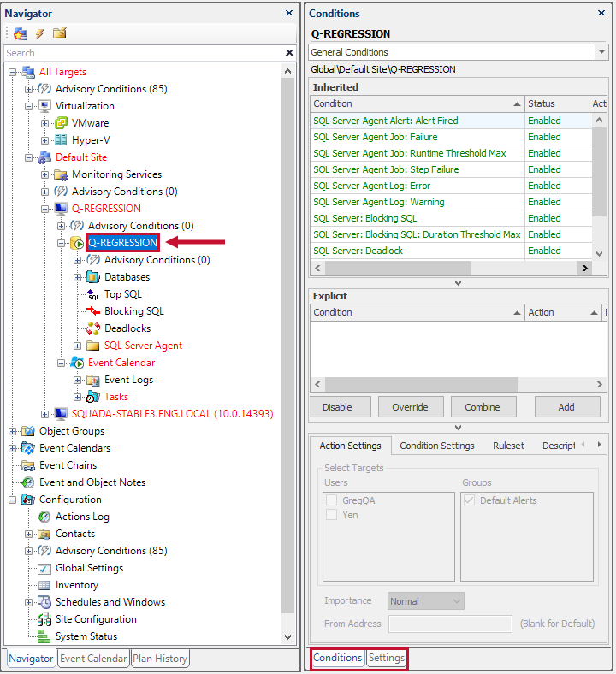Open the Settings tab in Conditions pane
The height and width of the screenshot is (674, 616).
point(387,658)
